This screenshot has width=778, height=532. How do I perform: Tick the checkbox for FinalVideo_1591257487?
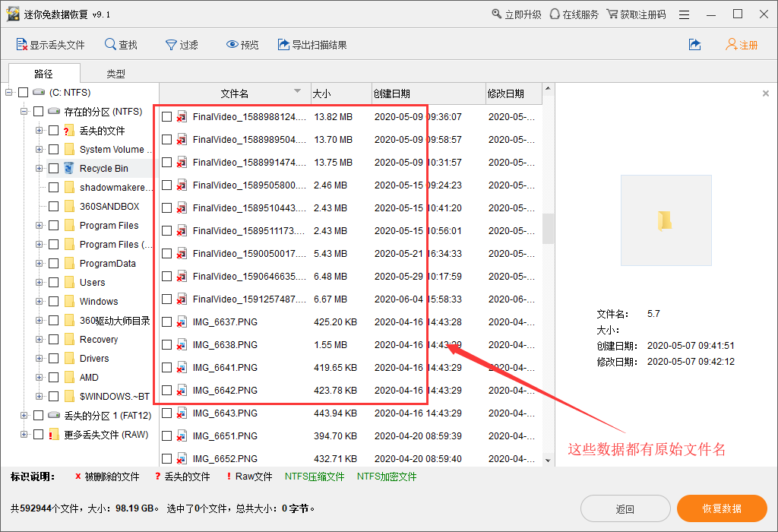pos(166,299)
